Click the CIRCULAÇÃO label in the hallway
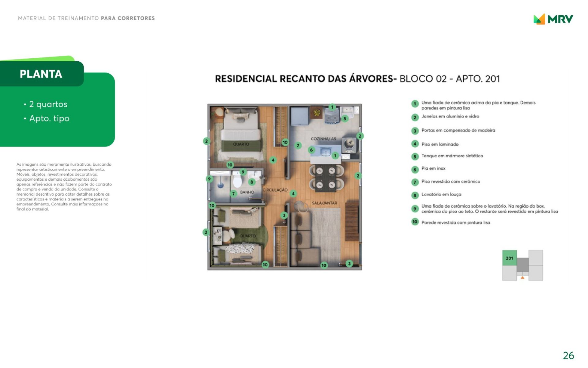The width and height of the screenshot is (588, 368). click(275, 190)
